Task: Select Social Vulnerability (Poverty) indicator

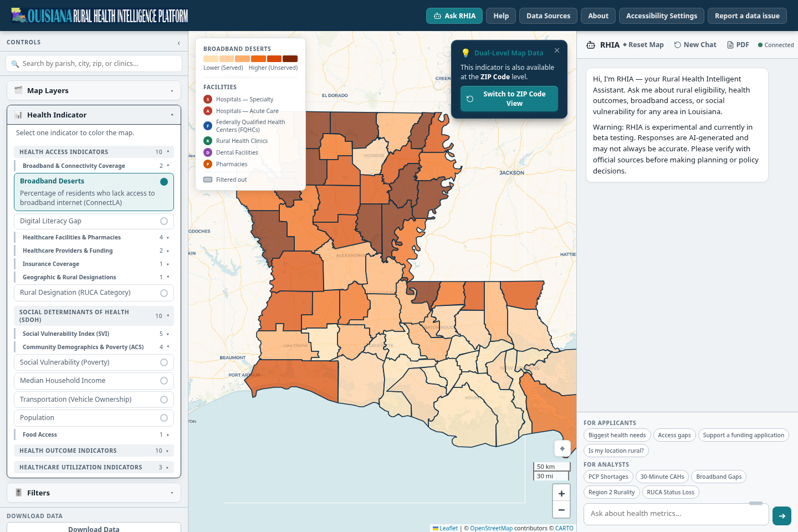Action: [94, 362]
